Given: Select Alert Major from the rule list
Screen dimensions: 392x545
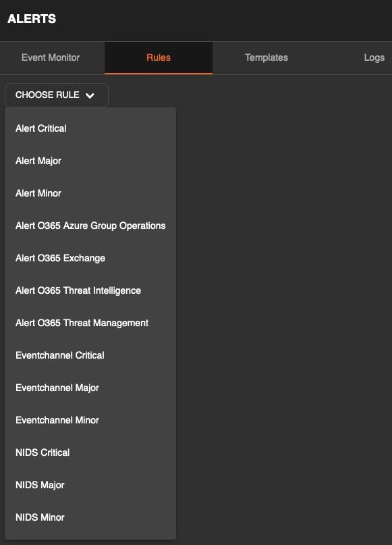Looking at the screenshot, I should (90, 161).
